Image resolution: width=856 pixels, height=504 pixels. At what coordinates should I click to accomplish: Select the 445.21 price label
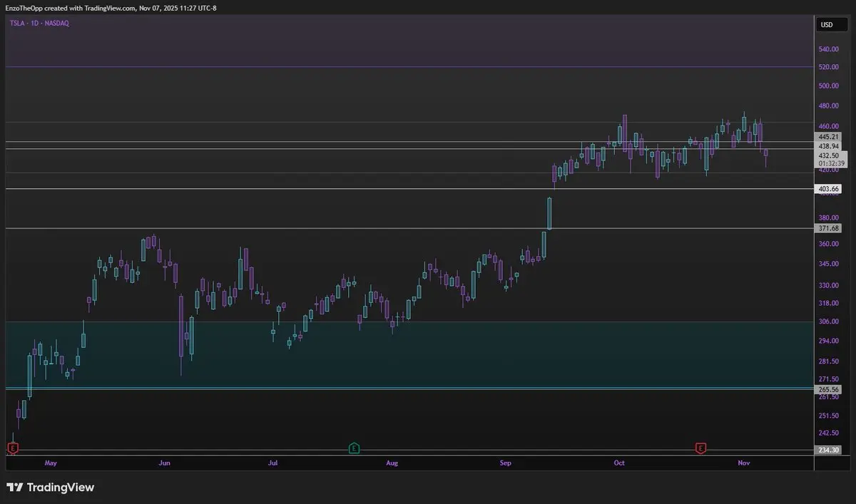click(828, 136)
